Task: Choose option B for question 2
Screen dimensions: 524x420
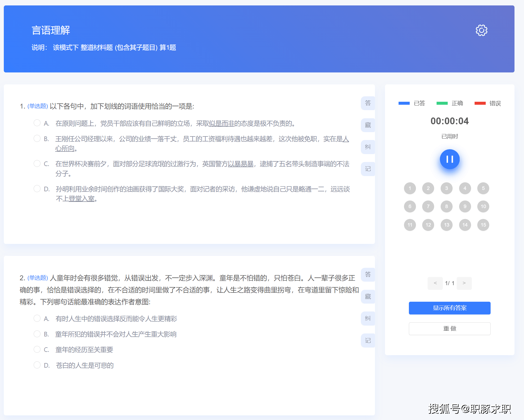Action: tap(37, 334)
